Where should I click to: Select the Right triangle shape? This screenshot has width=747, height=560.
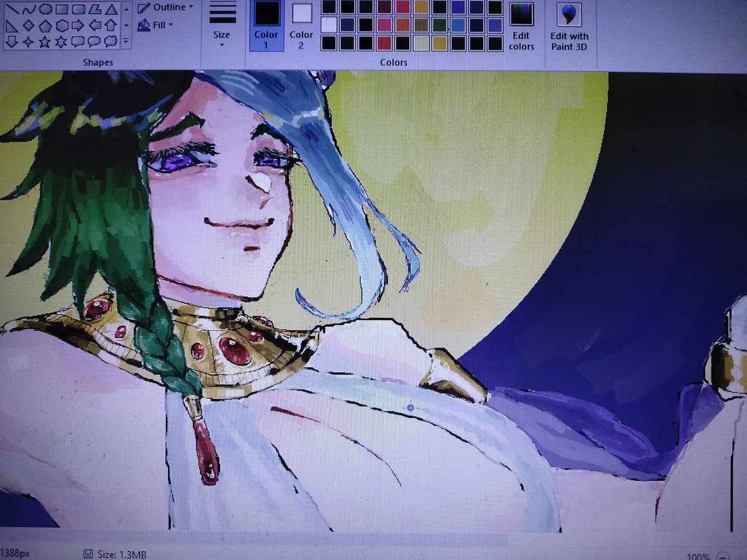12,26
